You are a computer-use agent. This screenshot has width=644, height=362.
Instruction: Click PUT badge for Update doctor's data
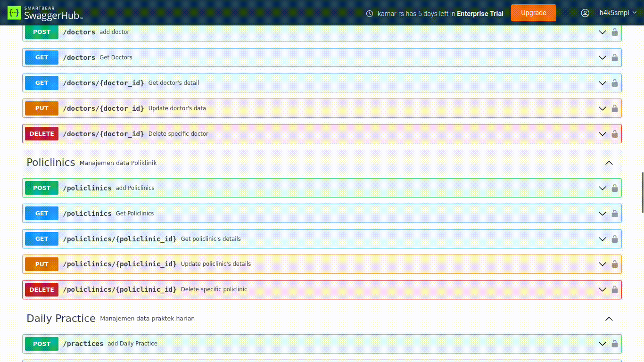coord(41,108)
